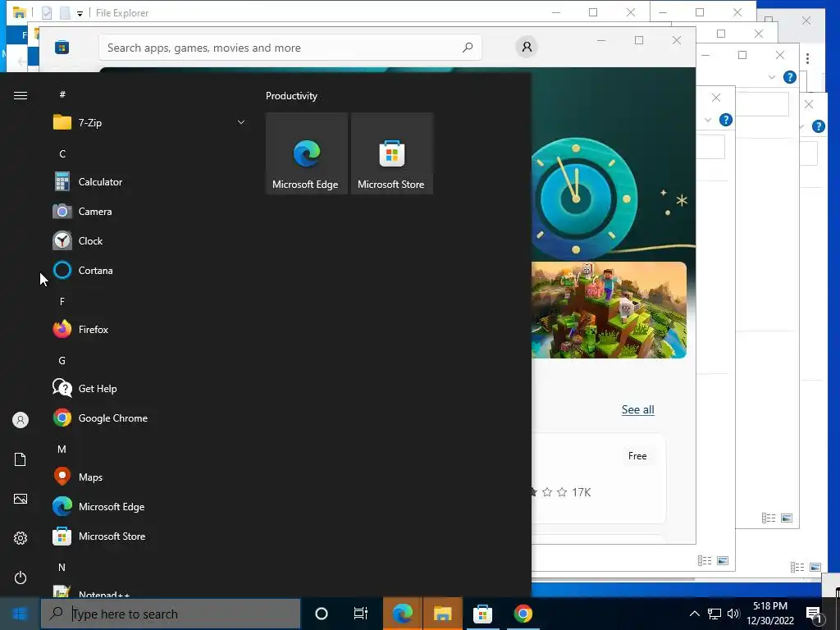Jump to the # section header
This screenshot has width=840, height=630.
62,94
